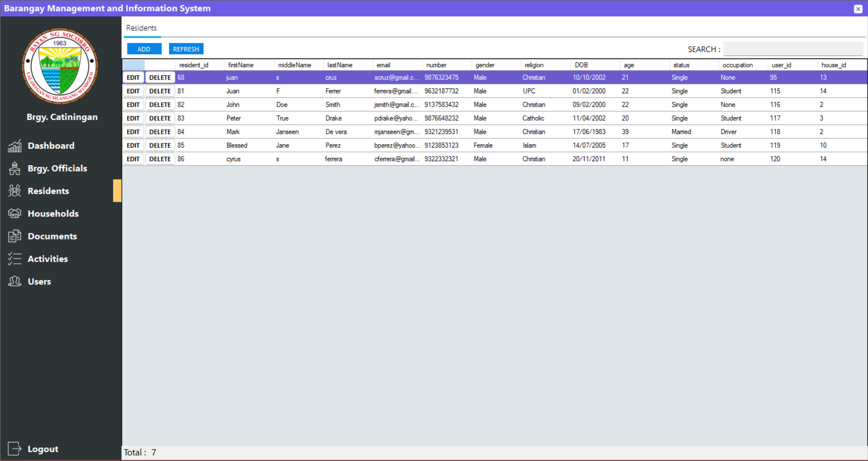Sort by number column header

[x=447, y=65]
